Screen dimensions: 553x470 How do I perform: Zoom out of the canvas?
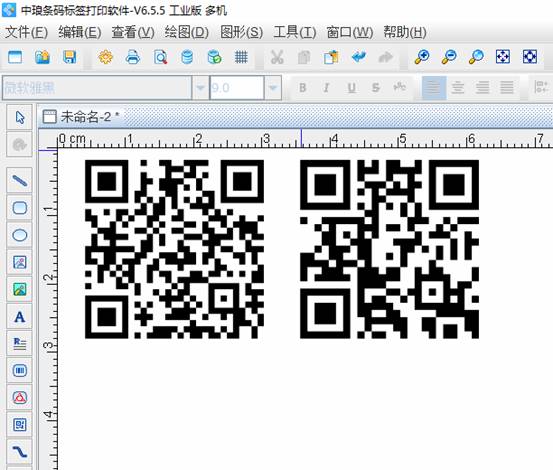coord(449,57)
